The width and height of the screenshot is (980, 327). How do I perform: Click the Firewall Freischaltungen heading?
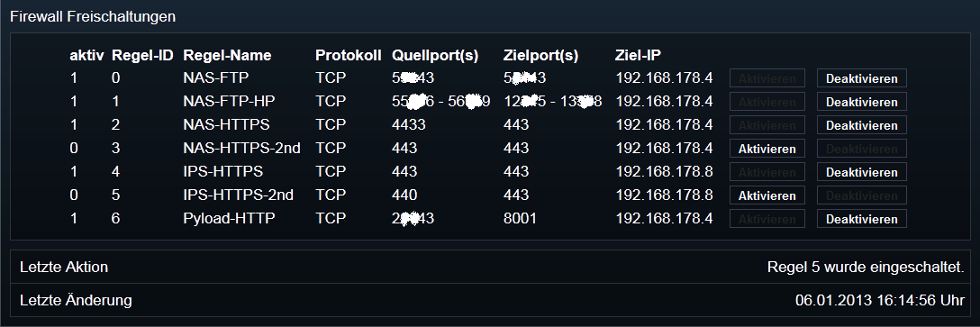(x=93, y=17)
